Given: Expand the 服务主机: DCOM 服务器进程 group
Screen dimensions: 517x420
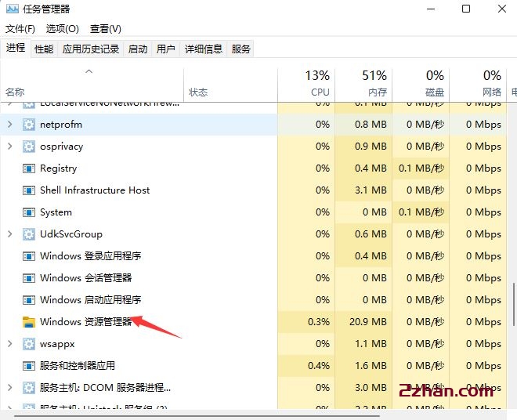Looking at the screenshot, I should click(x=10, y=387).
